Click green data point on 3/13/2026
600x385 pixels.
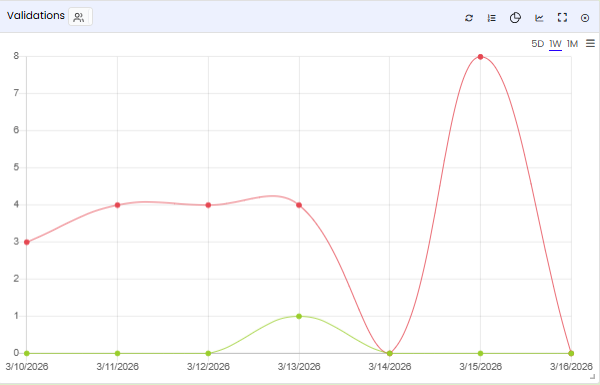coord(299,316)
